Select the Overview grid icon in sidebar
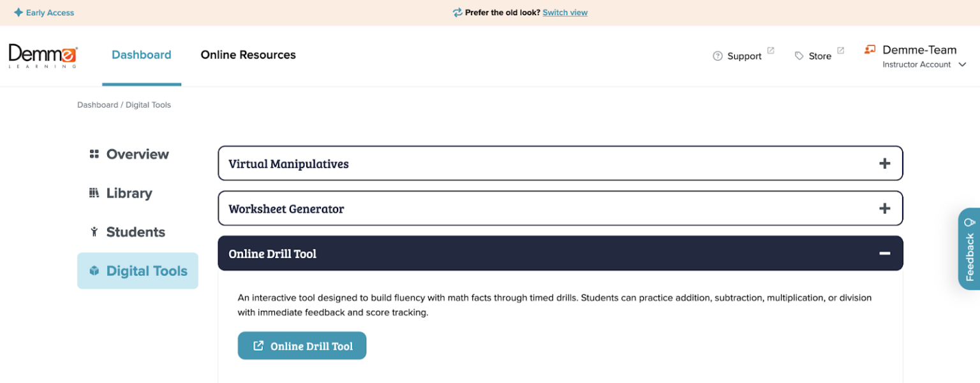Viewport: 980px width, 383px height. (94, 154)
